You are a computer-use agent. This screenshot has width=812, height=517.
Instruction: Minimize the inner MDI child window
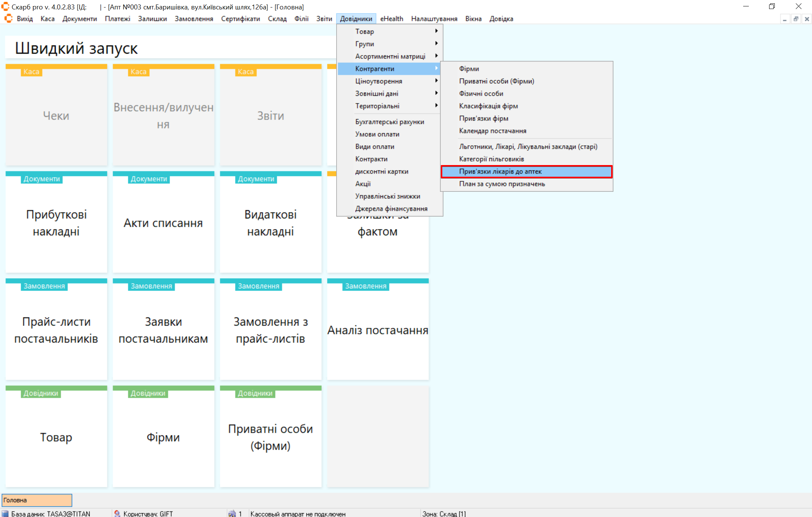pos(785,19)
